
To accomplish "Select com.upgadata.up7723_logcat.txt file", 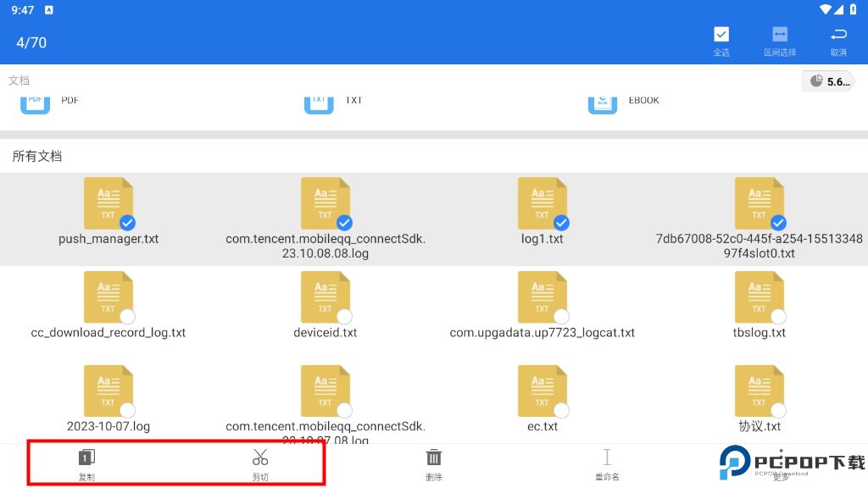I will click(542, 298).
